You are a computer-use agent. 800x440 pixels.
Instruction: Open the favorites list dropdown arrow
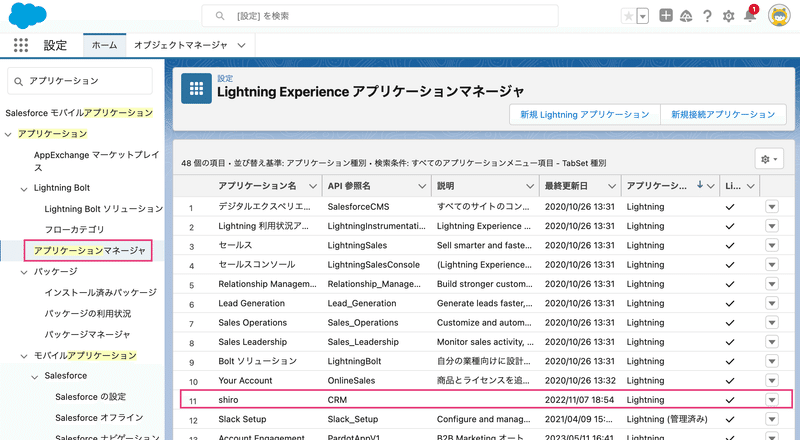point(643,16)
